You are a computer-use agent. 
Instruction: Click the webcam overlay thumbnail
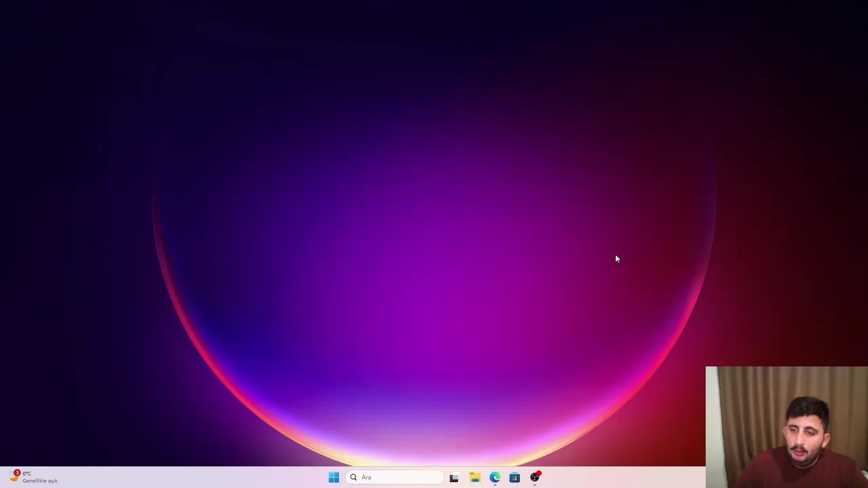tap(787, 427)
